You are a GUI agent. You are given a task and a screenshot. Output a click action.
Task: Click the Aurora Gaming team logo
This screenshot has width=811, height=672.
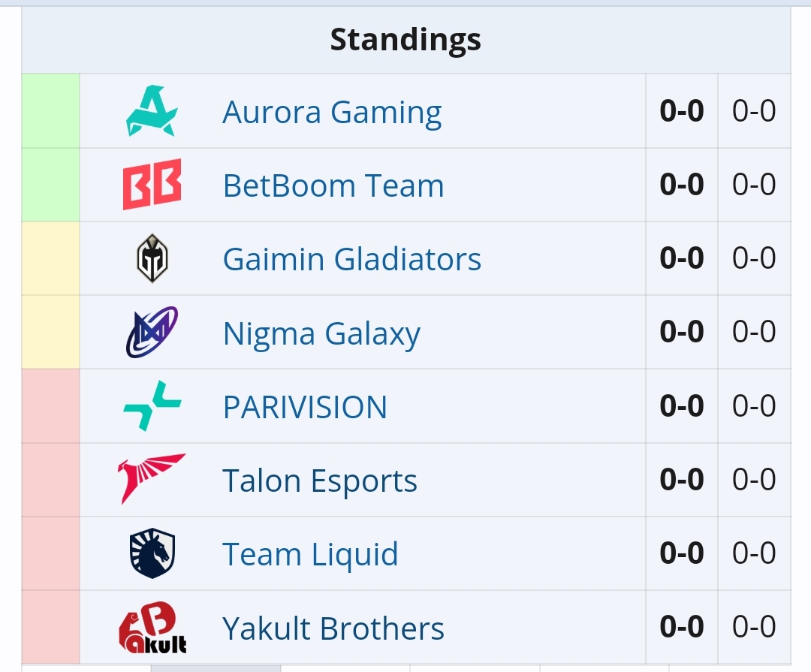coord(151,112)
